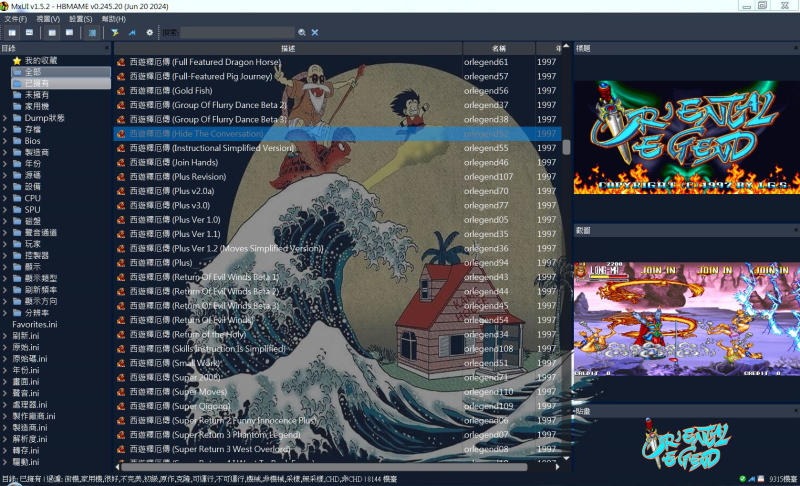Open the 幫助(H) menu

point(114,19)
